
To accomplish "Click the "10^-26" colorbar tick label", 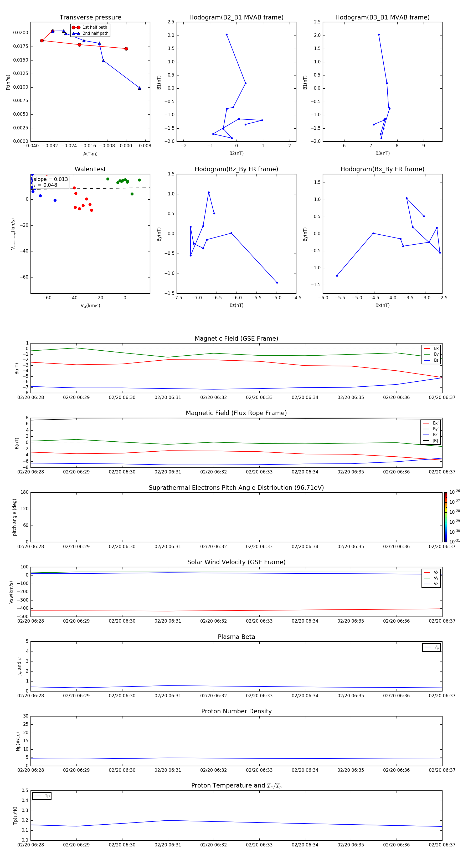I will (455, 492).
